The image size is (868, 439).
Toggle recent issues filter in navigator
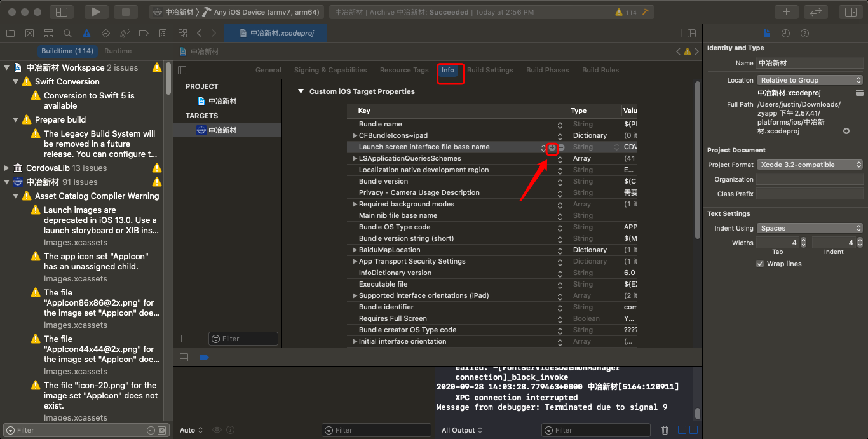(x=151, y=430)
